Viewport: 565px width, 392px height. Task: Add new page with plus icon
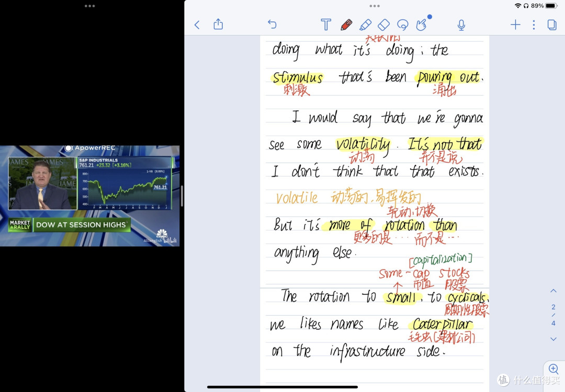[x=515, y=25]
